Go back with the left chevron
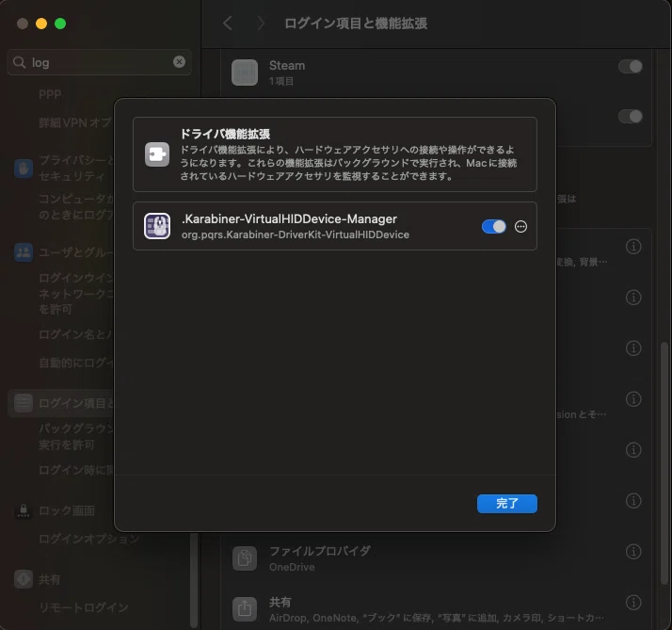This screenshot has height=630, width=672. click(228, 24)
